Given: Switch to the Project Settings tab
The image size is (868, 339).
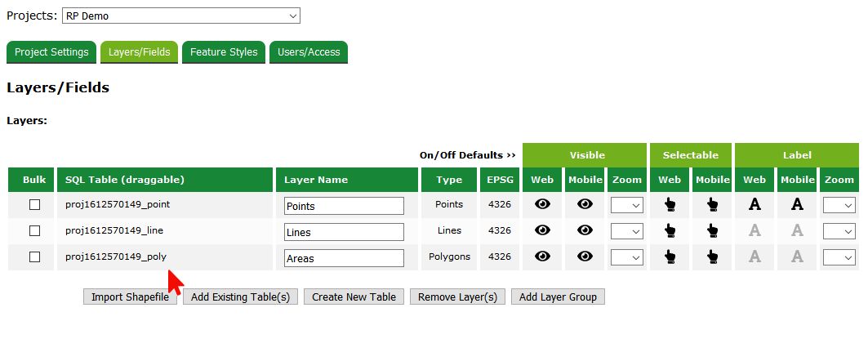Looking at the screenshot, I should click(x=51, y=52).
